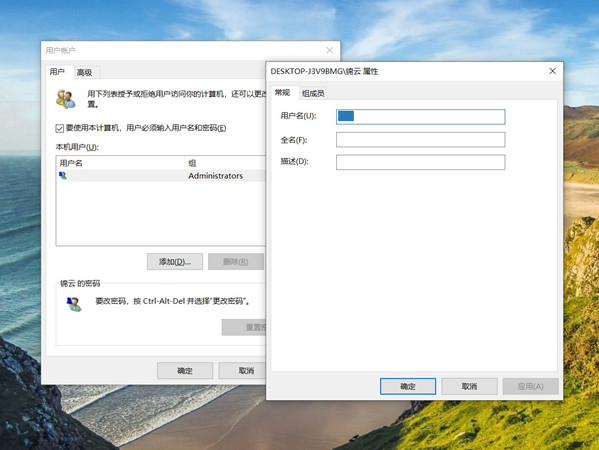Click the 用户名 column header
The image size is (599, 450).
pyautogui.click(x=121, y=163)
